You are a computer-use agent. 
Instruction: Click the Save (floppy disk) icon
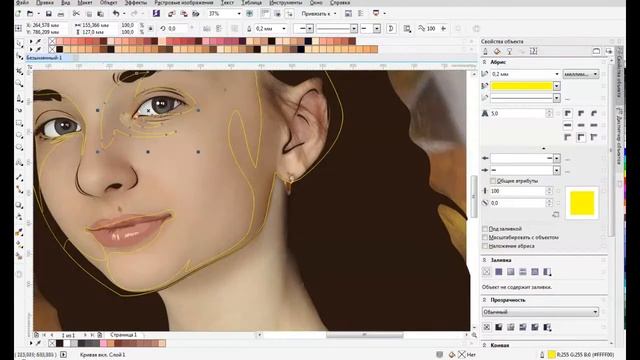49,14
